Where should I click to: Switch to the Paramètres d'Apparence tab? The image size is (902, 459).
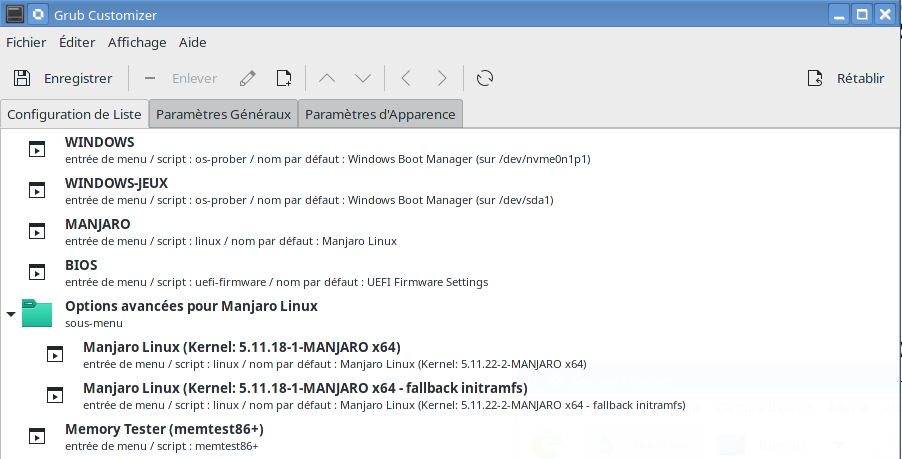coord(380,114)
